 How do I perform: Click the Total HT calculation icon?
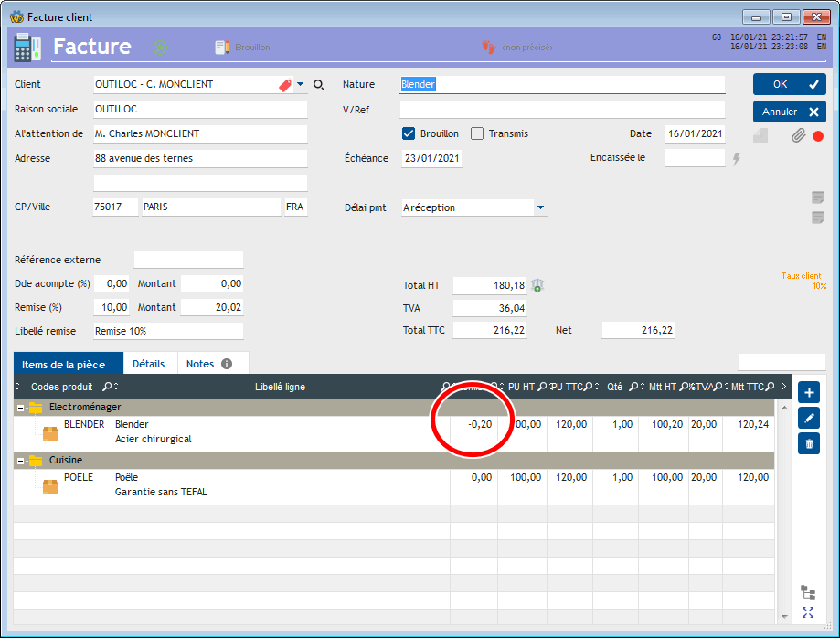537,285
